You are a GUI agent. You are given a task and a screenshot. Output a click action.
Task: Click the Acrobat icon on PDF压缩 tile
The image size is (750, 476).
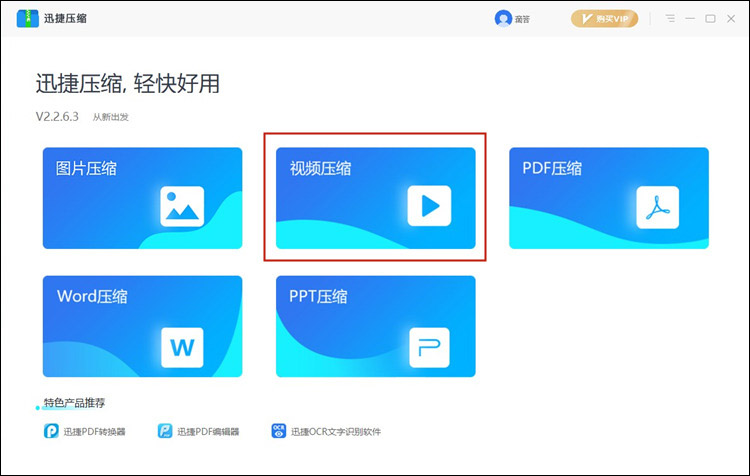pyautogui.click(x=658, y=207)
